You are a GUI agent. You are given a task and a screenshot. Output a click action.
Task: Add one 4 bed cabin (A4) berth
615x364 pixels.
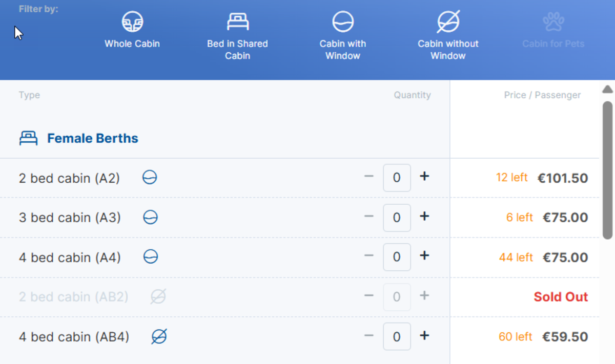coord(424,256)
